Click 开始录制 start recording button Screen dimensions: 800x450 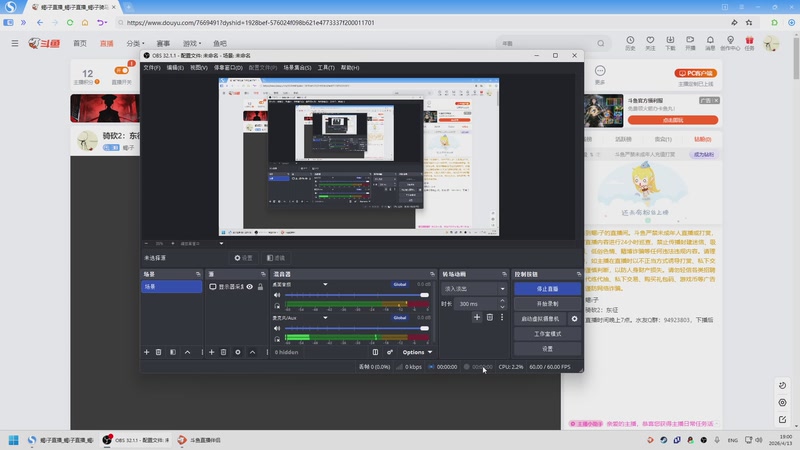pos(547,304)
